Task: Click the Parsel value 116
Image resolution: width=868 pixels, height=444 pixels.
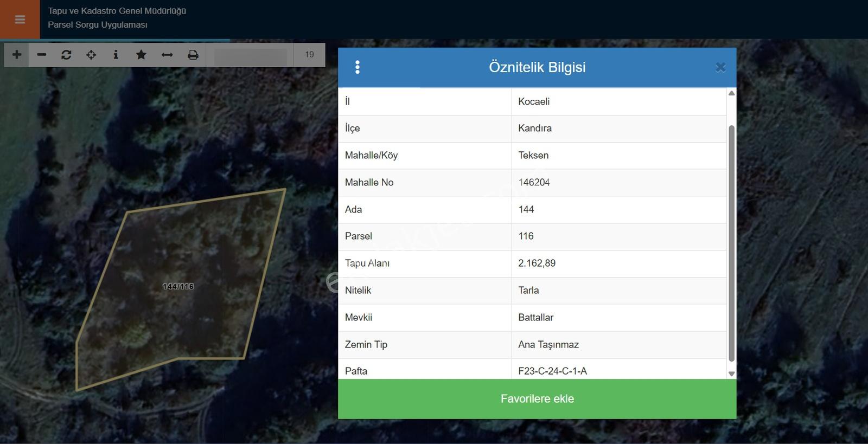Action: pos(526,236)
